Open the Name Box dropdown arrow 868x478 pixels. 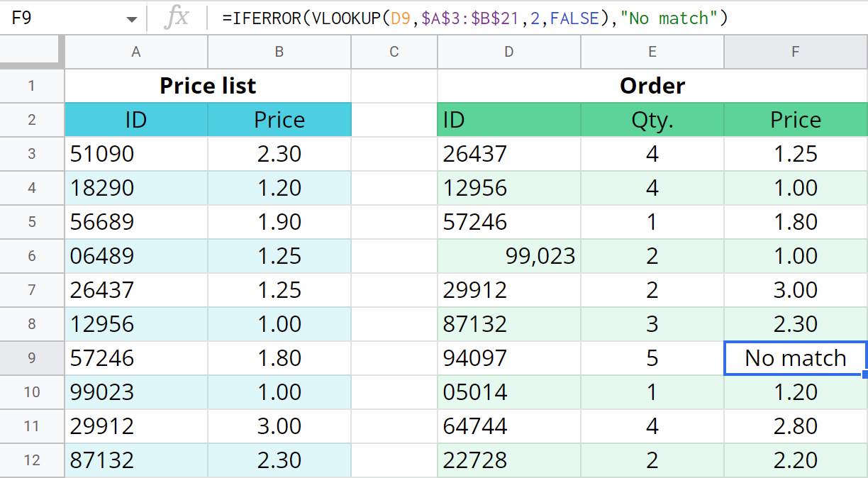point(132,18)
